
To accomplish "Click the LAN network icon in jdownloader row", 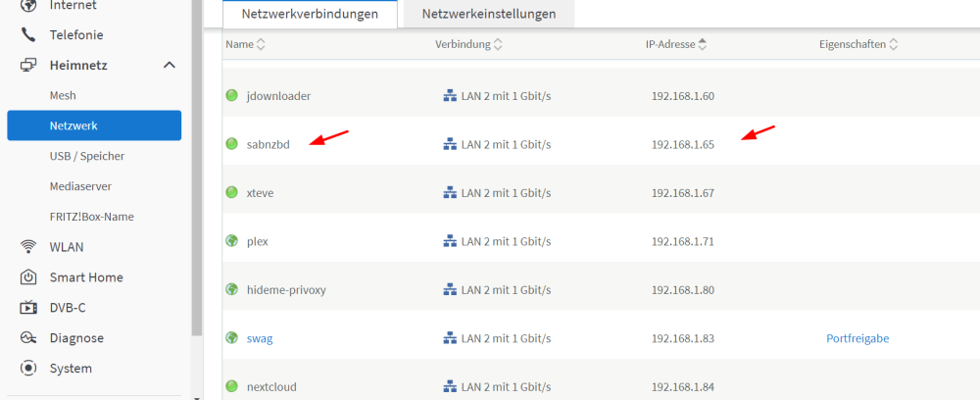I will point(450,96).
